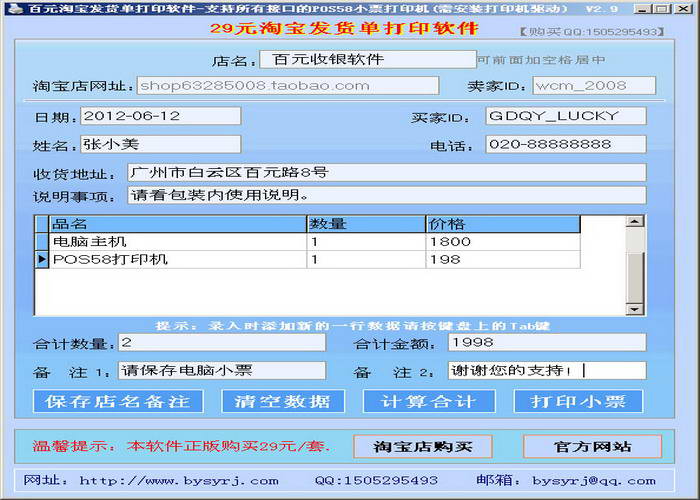The width and height of the screenshot is (700, 500).
Task: Select the POS58打印机 cell
Action: [178, 259]
